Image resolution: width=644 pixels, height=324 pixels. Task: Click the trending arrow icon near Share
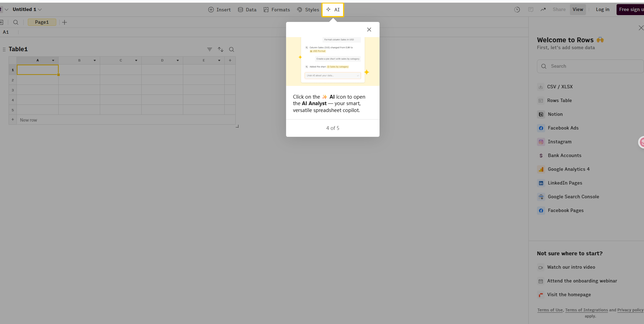coord(543,10)
